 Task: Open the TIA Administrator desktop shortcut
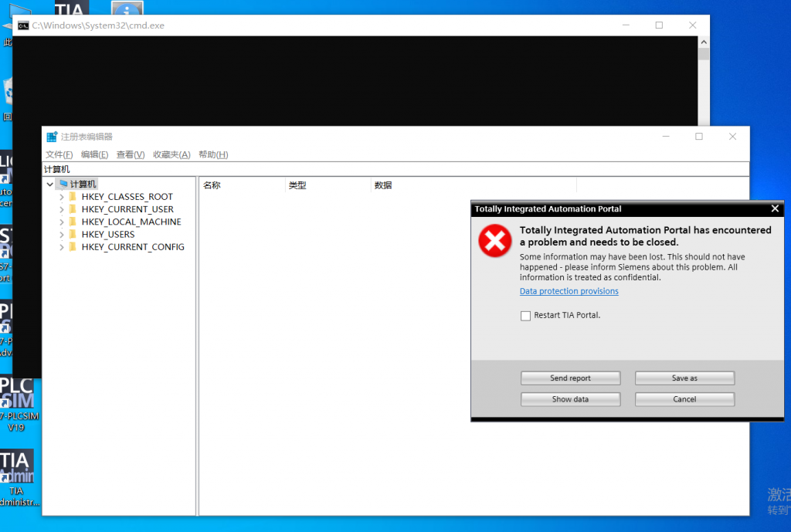coord(19,477)
